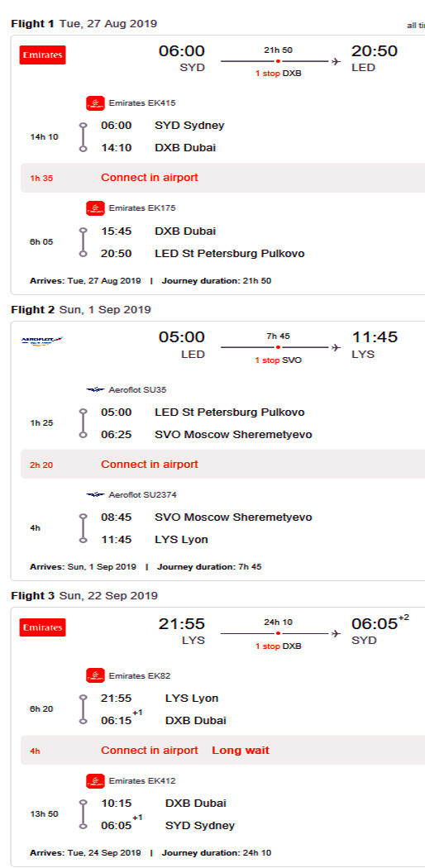Click the Aeroflot logo in Flight 2 header

pos(42,340)
